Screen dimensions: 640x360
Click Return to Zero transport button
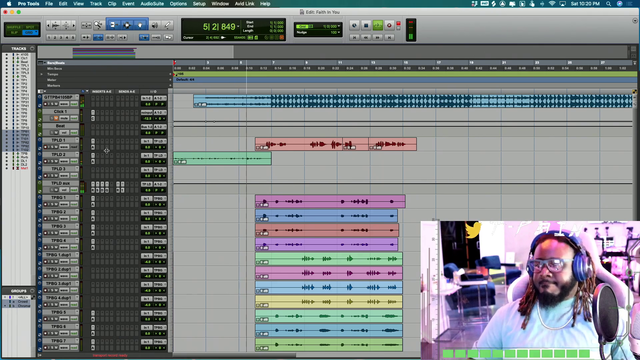[x=354, y=37]
